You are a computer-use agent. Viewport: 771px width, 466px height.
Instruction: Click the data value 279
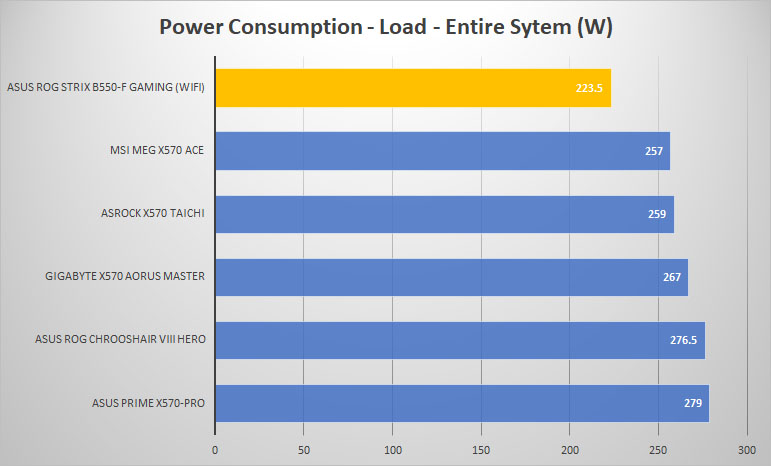coord(693,403)
